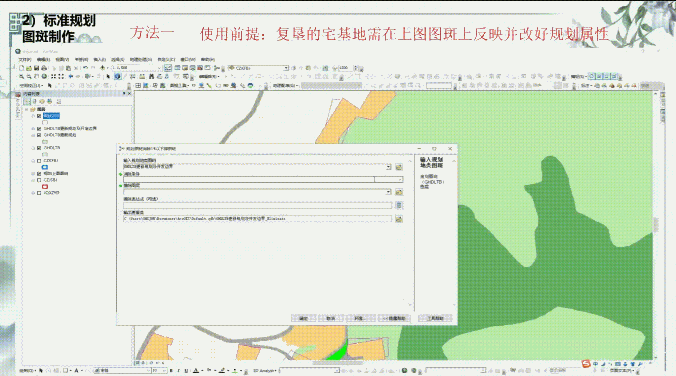Click List By Visibility icon
The width and height of the screenshot is (676, 376).
42,101
